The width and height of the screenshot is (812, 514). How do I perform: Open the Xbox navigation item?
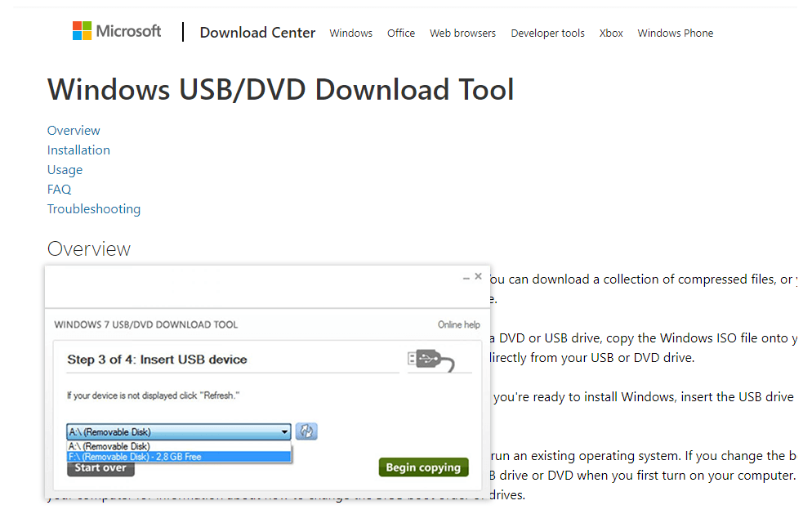(611, 34)
